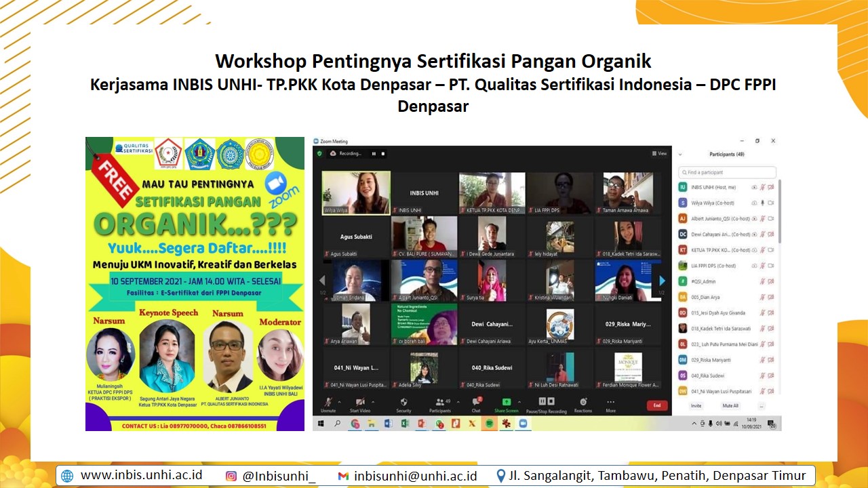
Task: Collapse the Participants panel chevron
Action: tap(680, 155)
